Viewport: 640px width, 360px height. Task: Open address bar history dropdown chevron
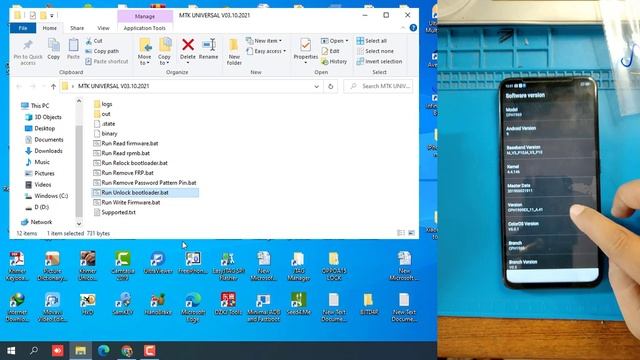tap(316, 86)
